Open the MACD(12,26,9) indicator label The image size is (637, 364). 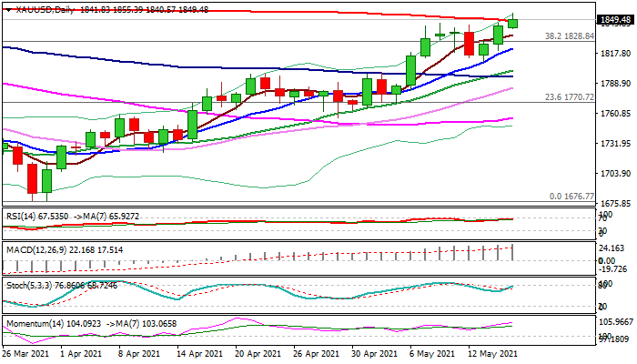click(35, 249)
